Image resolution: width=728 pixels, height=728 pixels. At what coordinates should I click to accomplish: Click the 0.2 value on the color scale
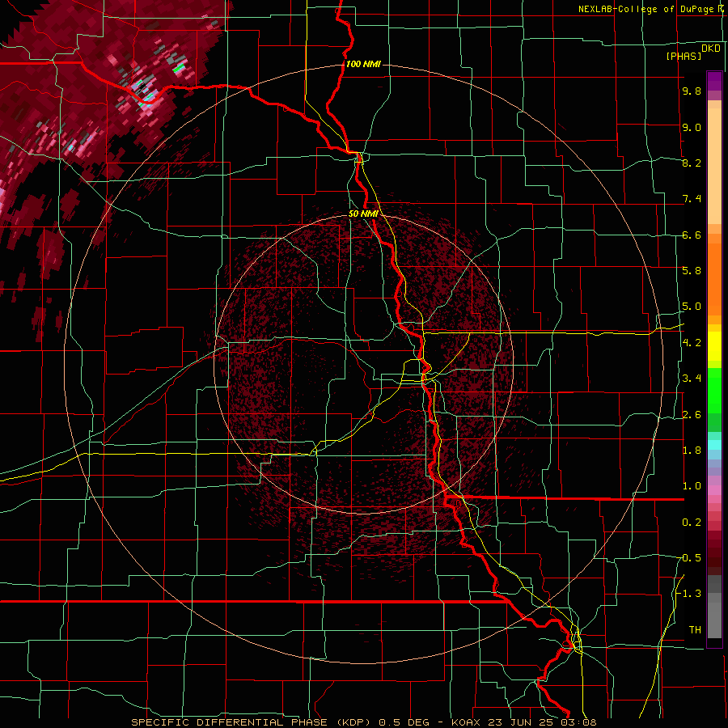(x=692, y=522)
